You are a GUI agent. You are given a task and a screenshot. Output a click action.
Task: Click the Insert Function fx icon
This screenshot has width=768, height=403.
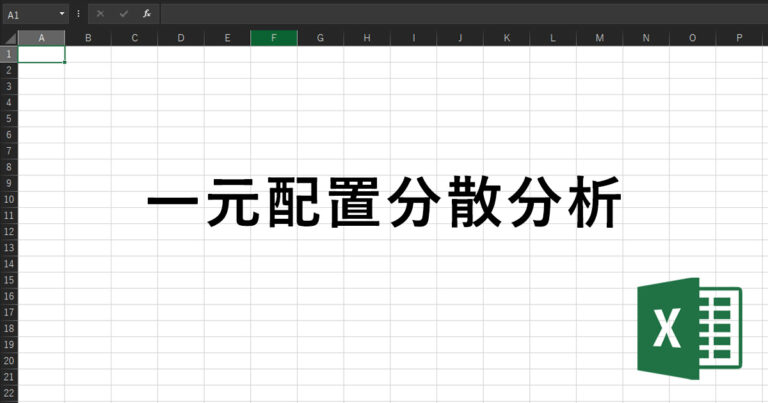(146, 14)
